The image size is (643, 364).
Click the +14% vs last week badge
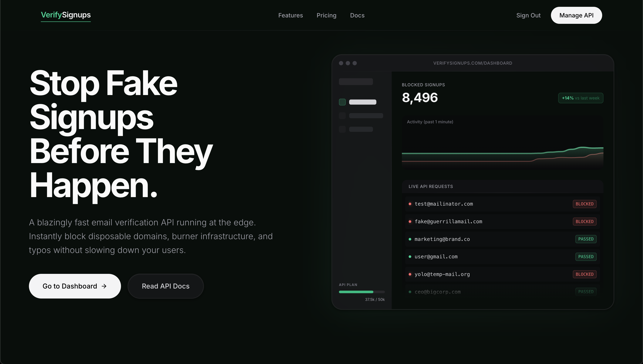(x=580, y=98)
